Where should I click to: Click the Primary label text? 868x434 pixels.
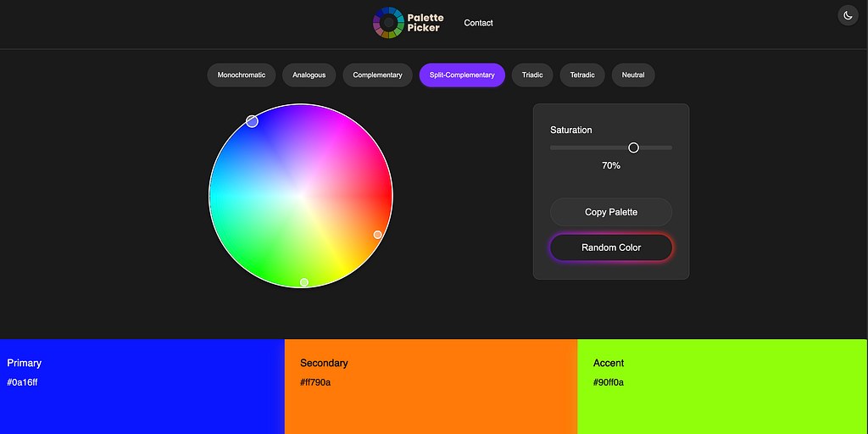point(25,363)
